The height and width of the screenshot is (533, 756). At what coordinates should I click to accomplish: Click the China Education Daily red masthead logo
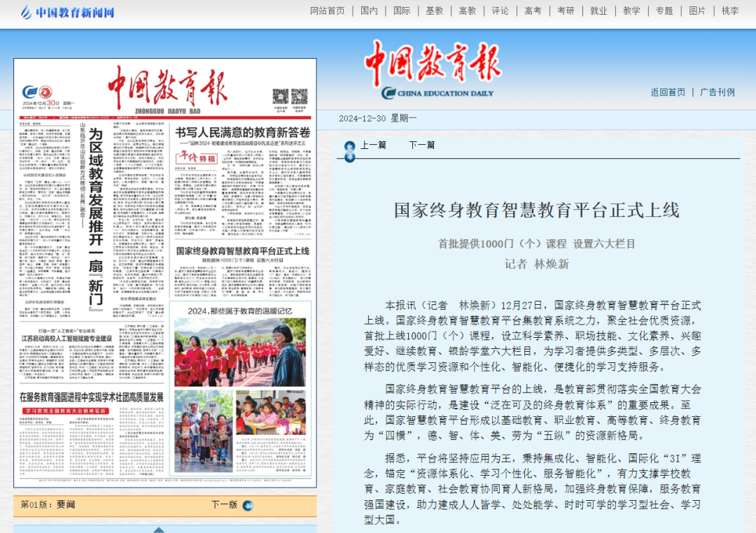click(434, 64)
